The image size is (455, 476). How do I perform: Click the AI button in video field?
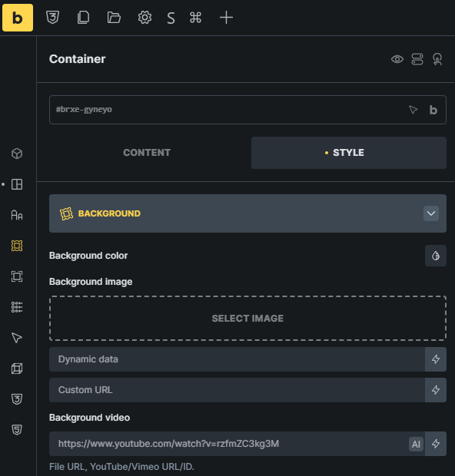[416, 444]
